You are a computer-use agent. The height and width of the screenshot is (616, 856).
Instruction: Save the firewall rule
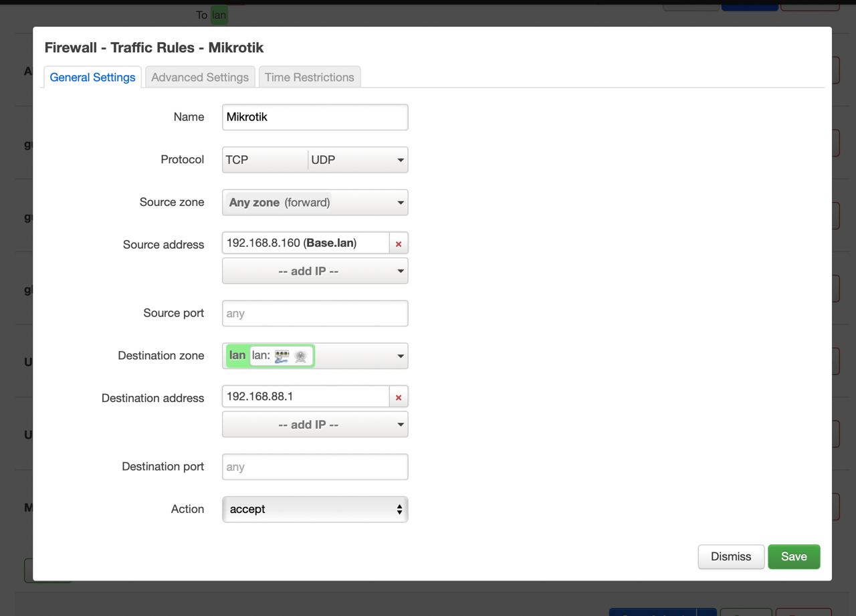(794, 556)
